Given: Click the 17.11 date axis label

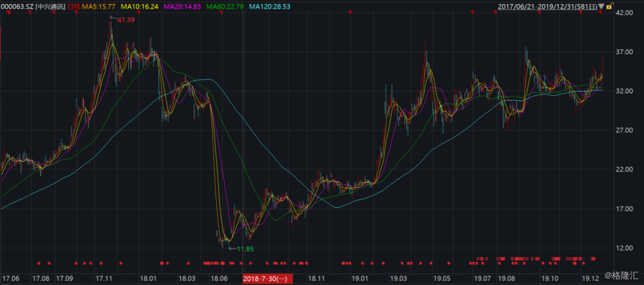Looking at the screenshot, I should click(104, 279).
